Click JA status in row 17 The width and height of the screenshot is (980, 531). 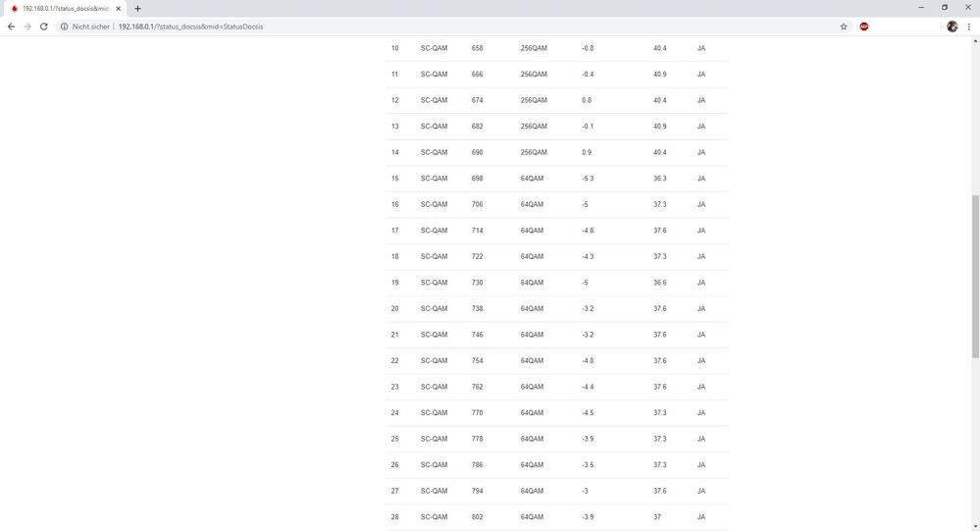[701, 230]
